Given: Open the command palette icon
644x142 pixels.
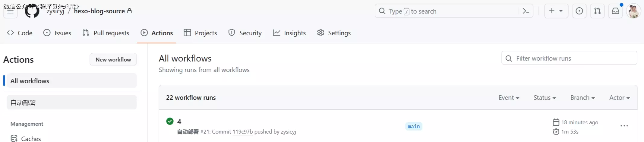Looking at the screenshot, I should pos(526,11).
